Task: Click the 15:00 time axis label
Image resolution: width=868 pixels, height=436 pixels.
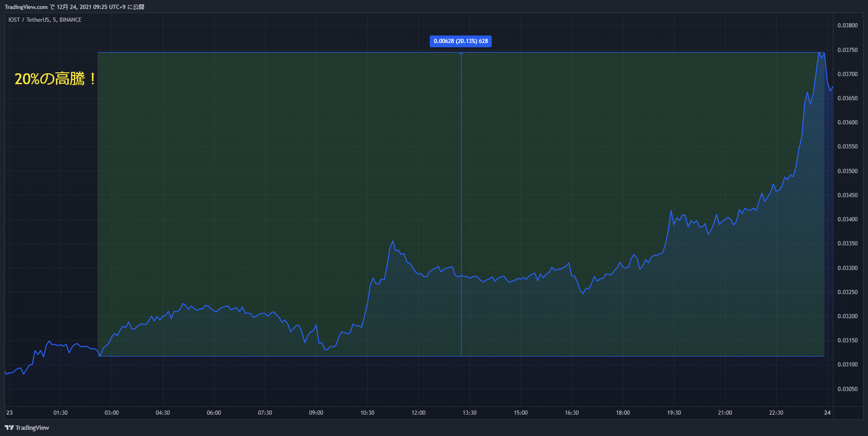Action: coord(521,413)
